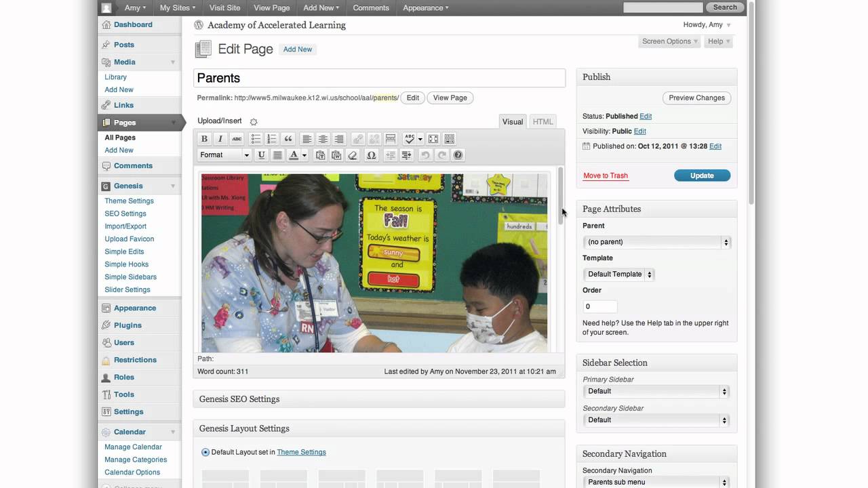
Task: Justify text alignment full
Action: coord(277,155)
